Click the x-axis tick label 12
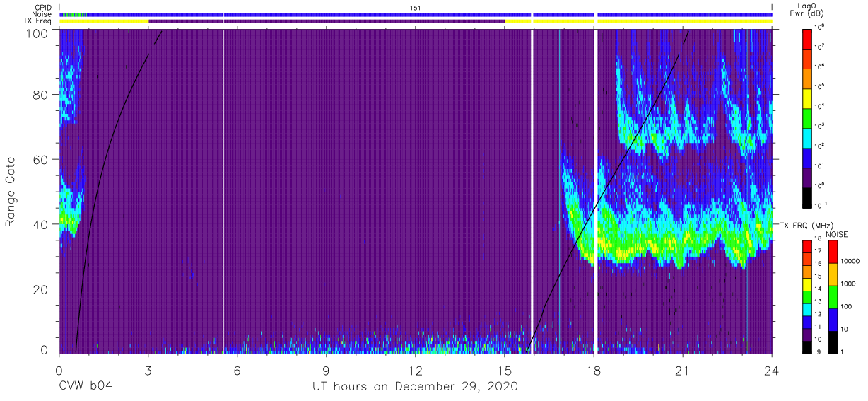Image resolution: width=868 pixels, height=401 pixels. coord(416,370)
